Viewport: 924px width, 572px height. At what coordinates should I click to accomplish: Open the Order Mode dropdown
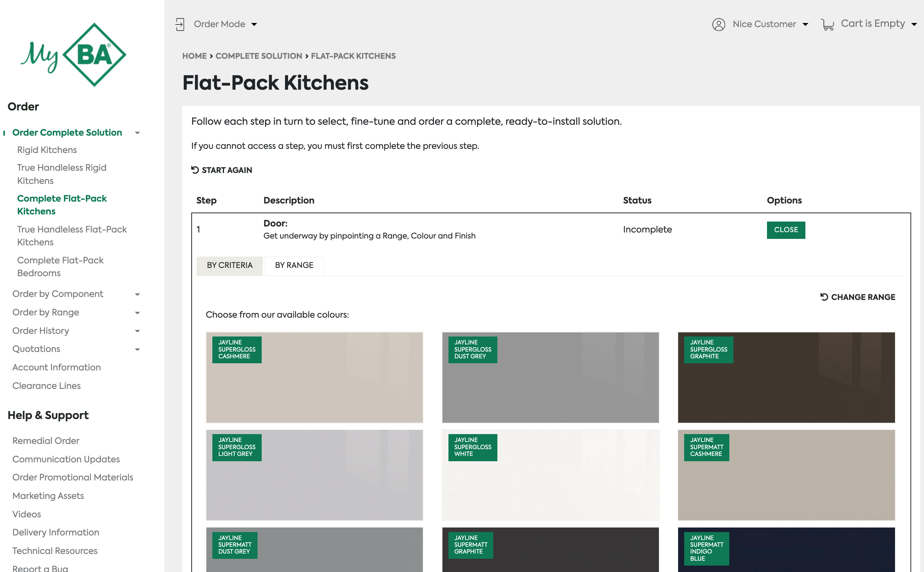coord(226,24)
